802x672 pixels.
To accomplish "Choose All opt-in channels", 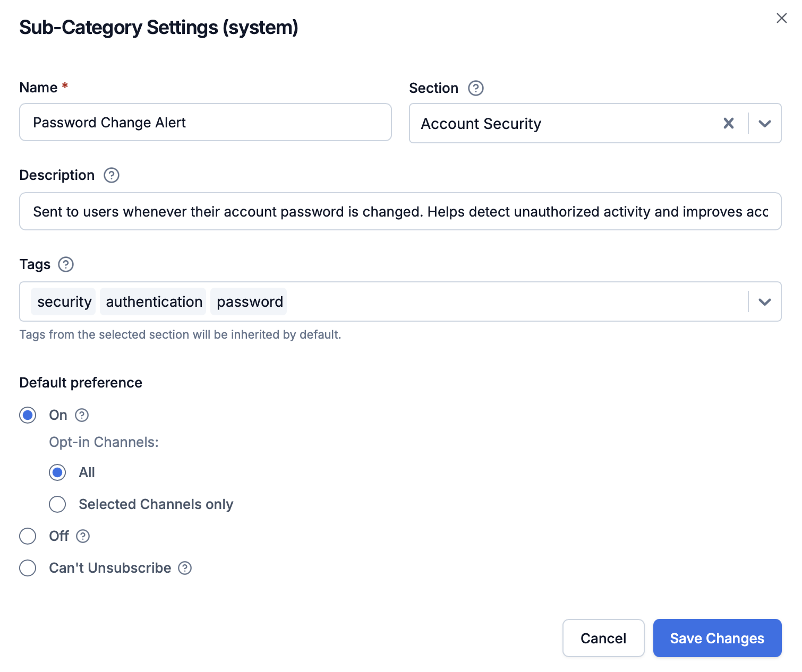I will pos(57,472).
